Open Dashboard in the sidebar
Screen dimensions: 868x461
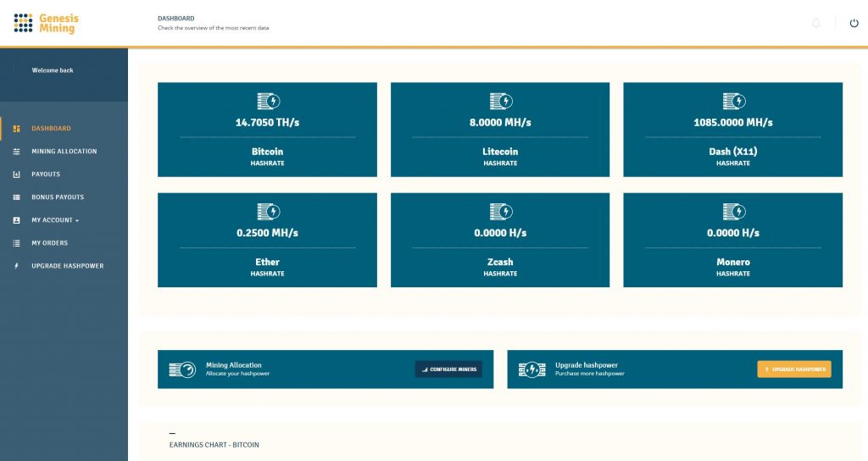tap(51, 129)
